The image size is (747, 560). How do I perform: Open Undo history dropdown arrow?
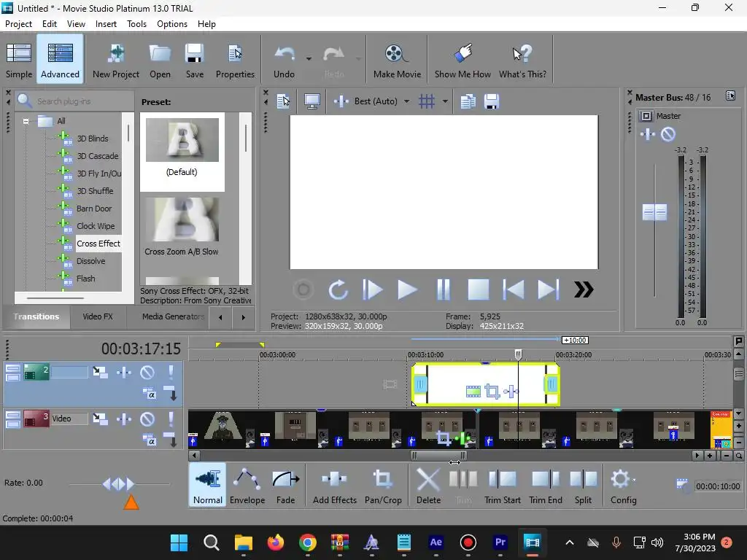309,59
